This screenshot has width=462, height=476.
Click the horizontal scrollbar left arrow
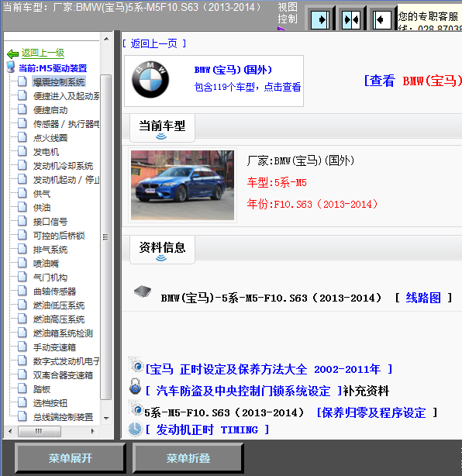tap(11, 431)
